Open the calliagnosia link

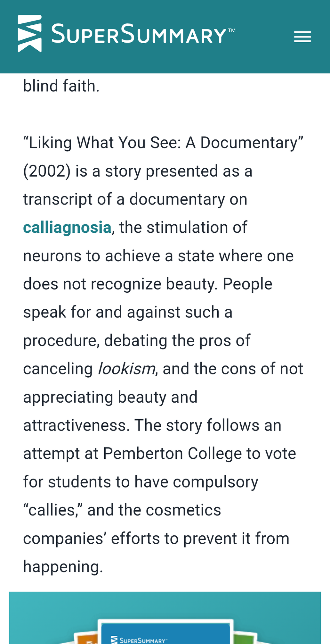pyautogui.click(x=67, y=228)
